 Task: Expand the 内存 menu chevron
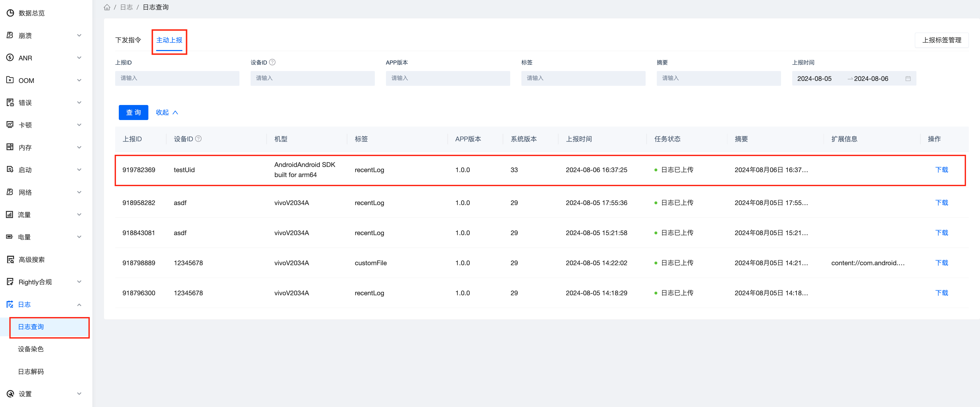(79, 147)
